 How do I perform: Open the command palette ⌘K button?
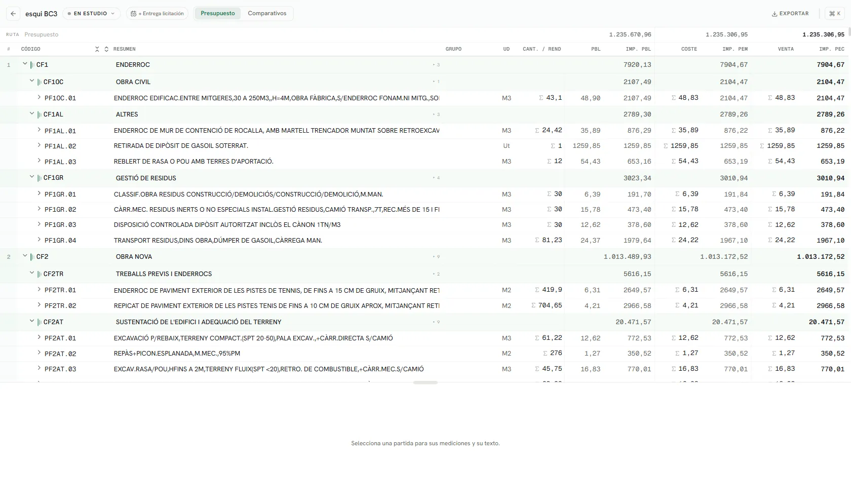835,14
